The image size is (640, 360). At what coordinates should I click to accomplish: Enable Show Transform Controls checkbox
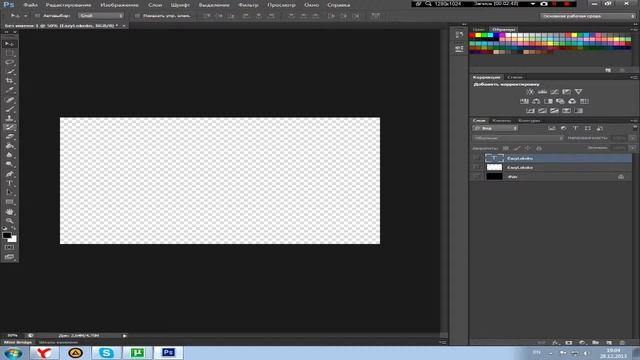click(138, 16)
